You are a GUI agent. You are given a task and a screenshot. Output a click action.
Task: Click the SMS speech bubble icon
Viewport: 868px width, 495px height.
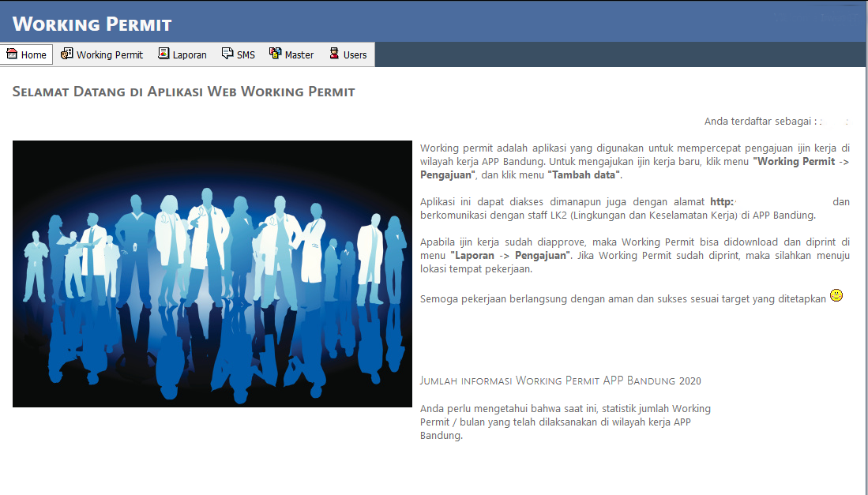[227, 54]
